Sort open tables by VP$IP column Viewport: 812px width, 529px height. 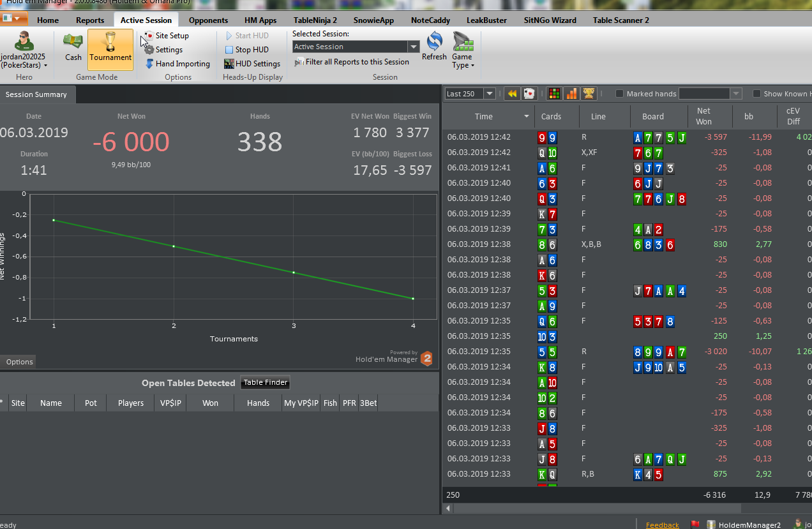[170, 403]
